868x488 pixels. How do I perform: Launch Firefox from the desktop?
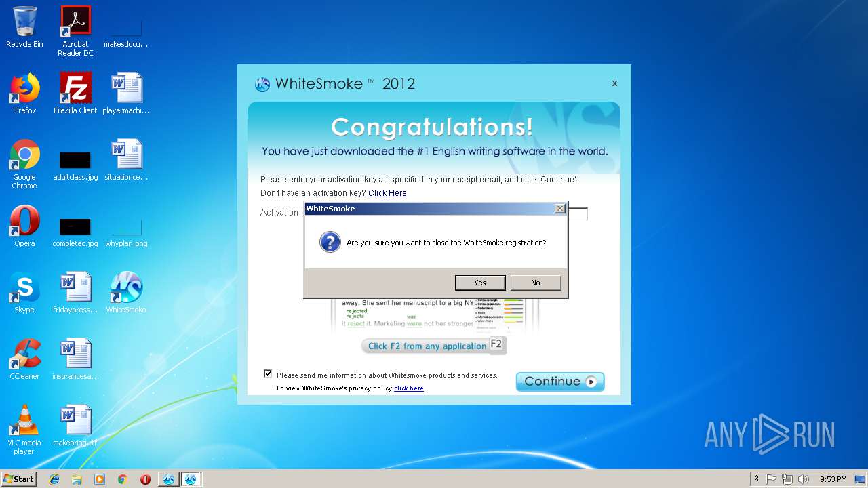pos(24,94)
